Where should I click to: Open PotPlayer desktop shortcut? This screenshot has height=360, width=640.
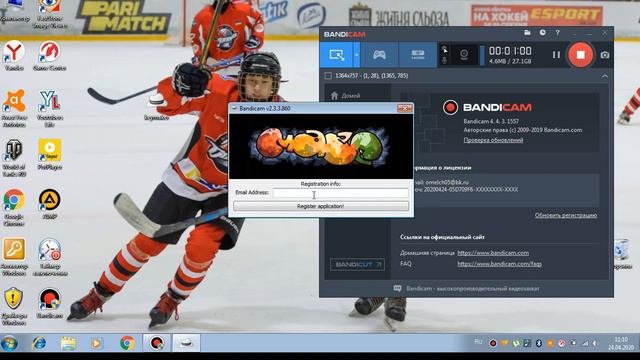click(x=49, y=155)
